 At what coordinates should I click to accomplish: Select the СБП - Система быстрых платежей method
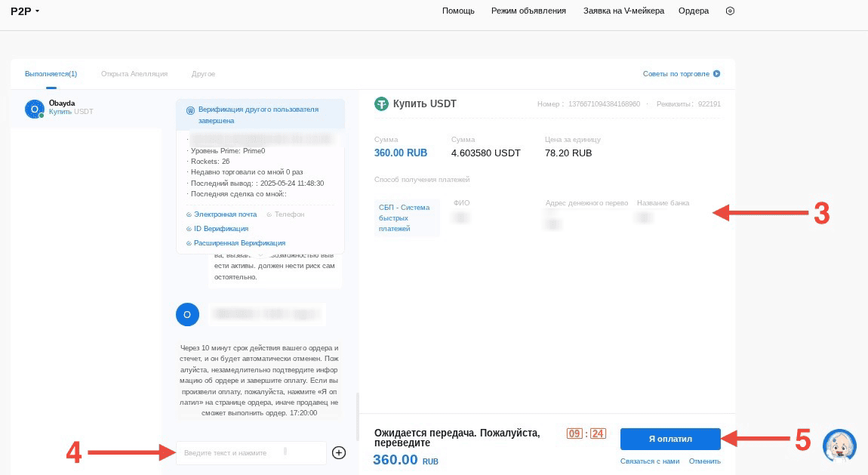click(x=407, y=217)
